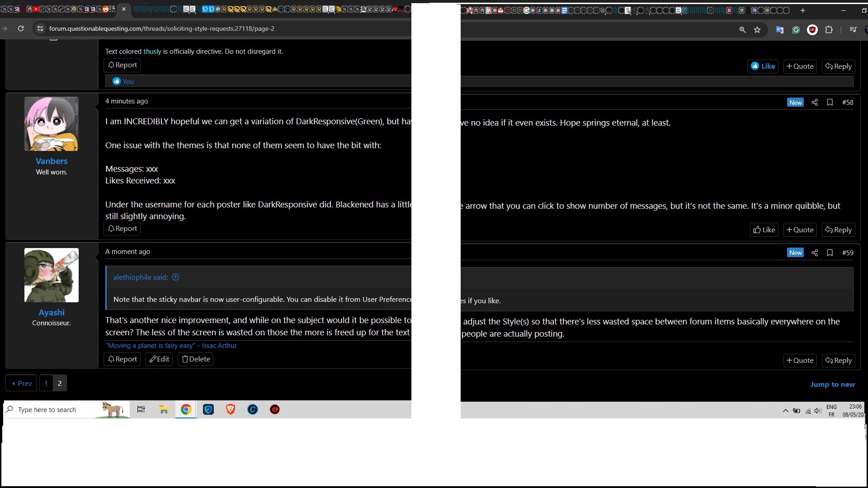868x488 pixels.
Task: Open the browser extensions puzzle icon
Action: (829, 30)
